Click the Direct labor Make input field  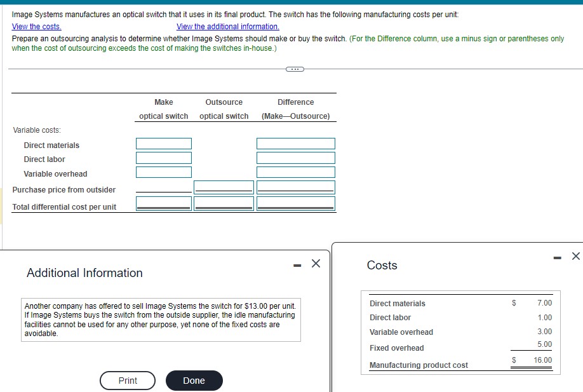pos(163,158)
